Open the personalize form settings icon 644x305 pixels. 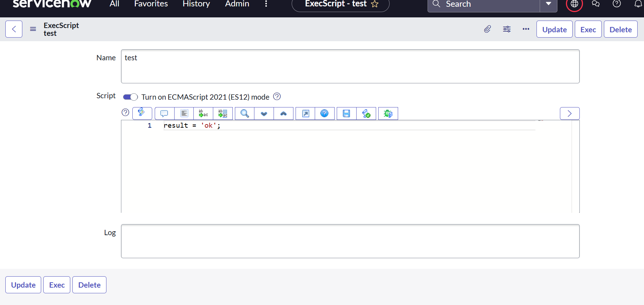(x=507, y=29)
